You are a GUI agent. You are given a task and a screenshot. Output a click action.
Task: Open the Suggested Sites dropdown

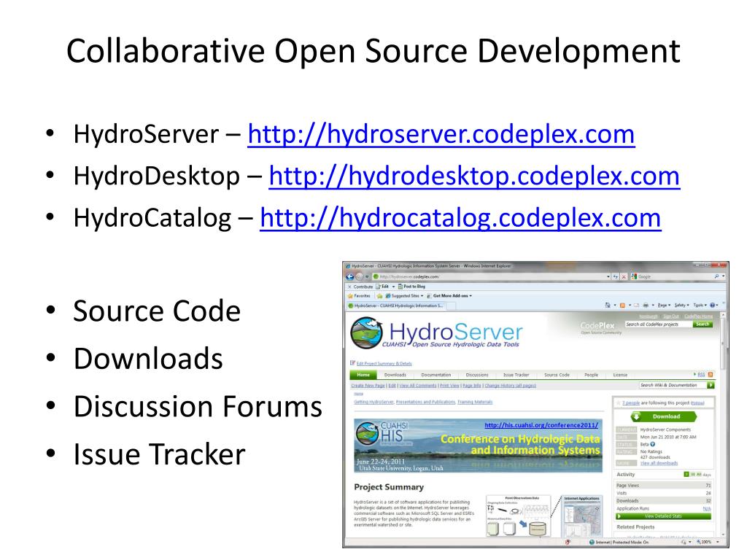[x=404, y=296]
